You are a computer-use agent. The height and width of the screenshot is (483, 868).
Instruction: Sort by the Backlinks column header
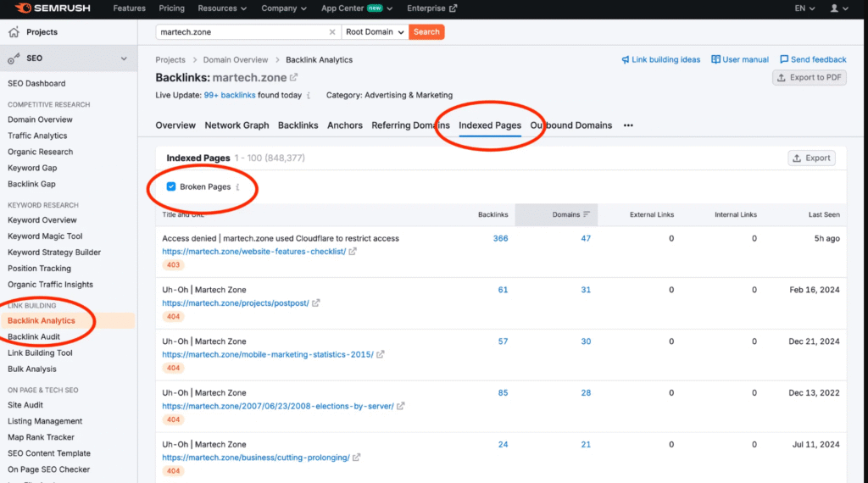pyautogui.click(x=492, y=214)
